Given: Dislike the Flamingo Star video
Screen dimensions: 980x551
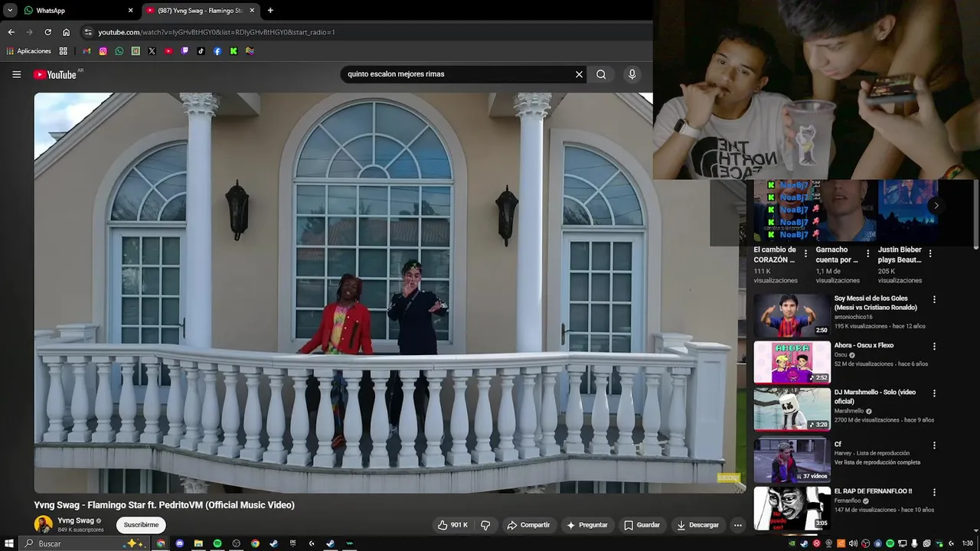Looking at the screenshot, I should coord(485,525).
